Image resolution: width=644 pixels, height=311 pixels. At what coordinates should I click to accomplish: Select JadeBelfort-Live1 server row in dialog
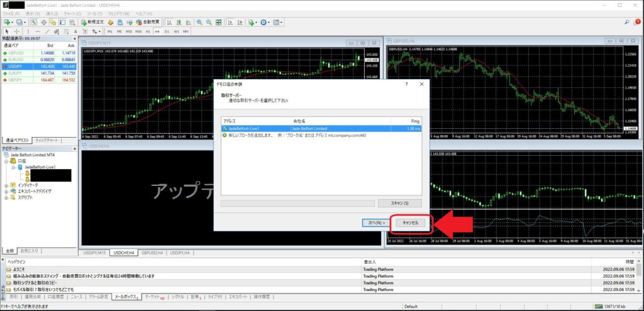point(321,128)
